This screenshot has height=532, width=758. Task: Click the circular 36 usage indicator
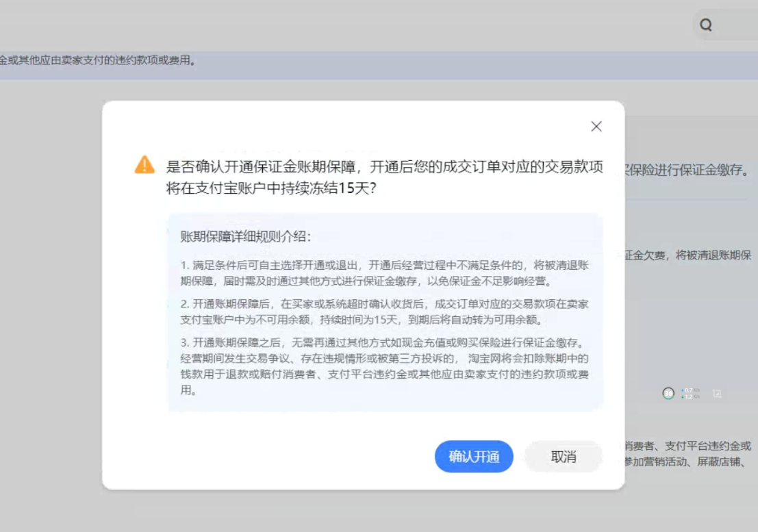[668, 394]
